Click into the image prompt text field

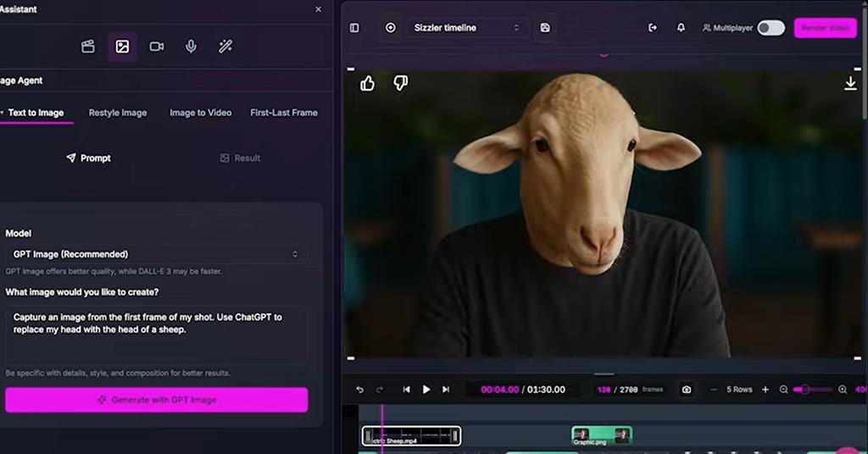(x=156, y=334)
